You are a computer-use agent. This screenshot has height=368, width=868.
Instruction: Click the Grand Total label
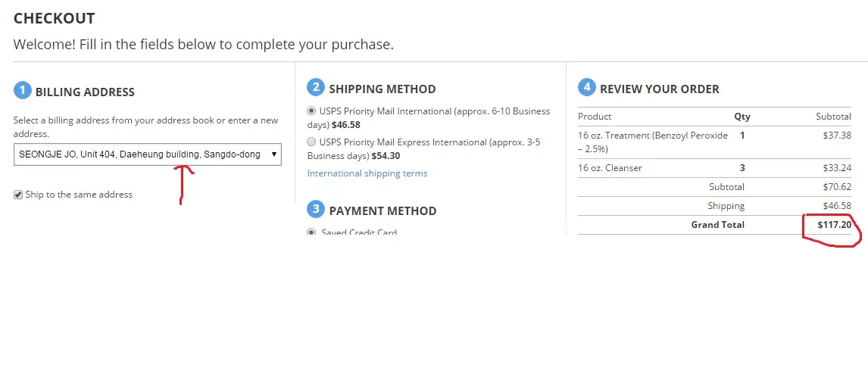[717, 225]
